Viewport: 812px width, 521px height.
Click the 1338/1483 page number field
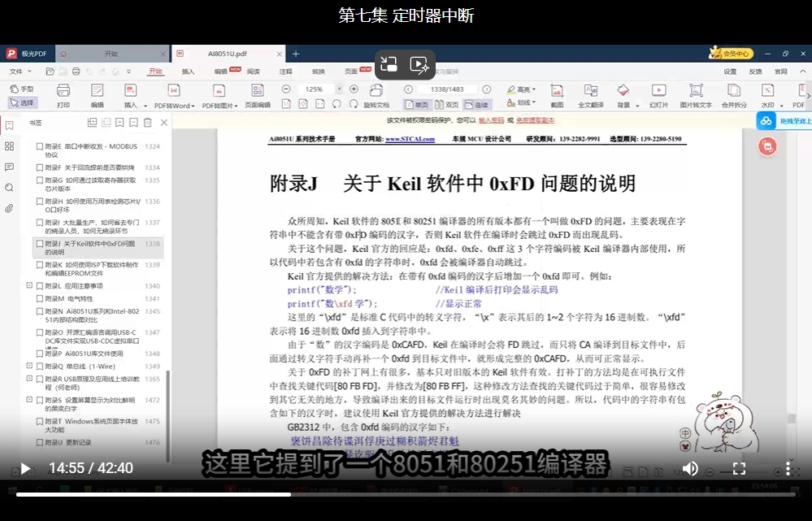pyautogui.click(x=447, y=89)
